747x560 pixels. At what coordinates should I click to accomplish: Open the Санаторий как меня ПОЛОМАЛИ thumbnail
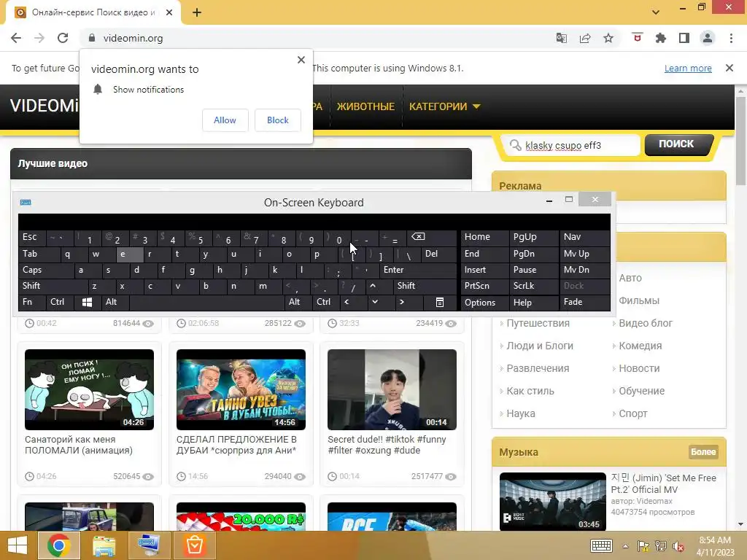(x=89, y=389)
